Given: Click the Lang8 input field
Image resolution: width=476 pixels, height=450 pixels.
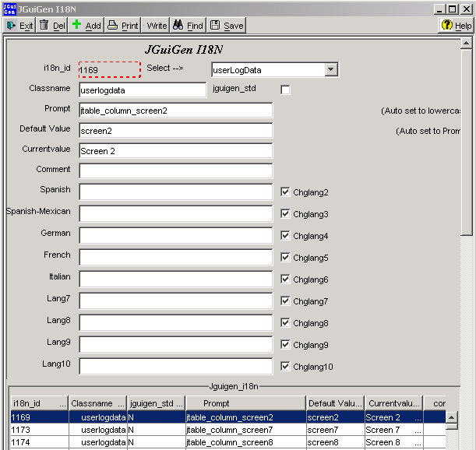Looking at the screenshot, I should pos(176,323).
